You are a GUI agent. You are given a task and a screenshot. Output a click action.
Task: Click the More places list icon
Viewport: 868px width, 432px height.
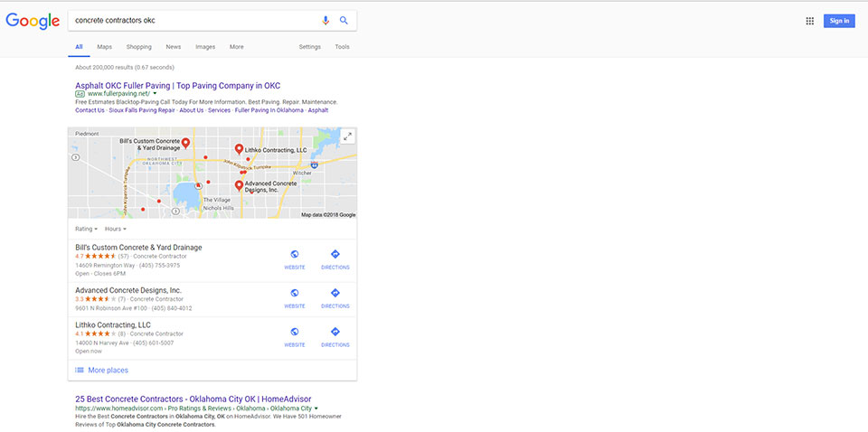click(x=80, y=370)
